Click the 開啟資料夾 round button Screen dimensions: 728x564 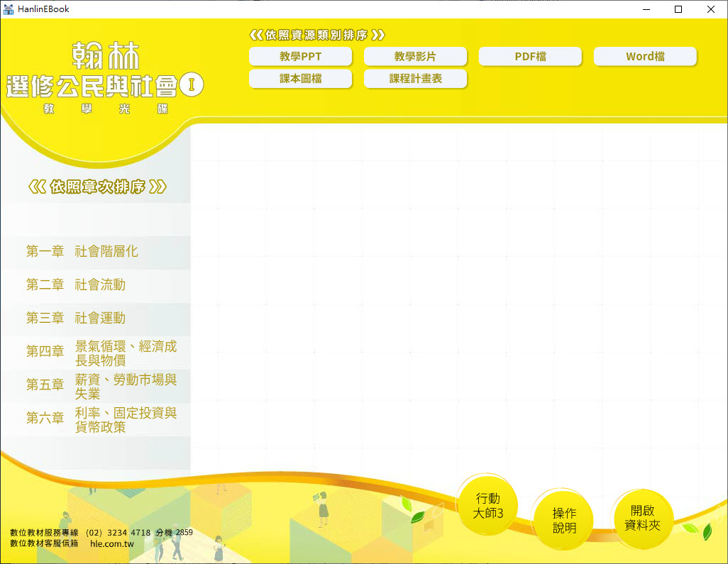(642, 518)
